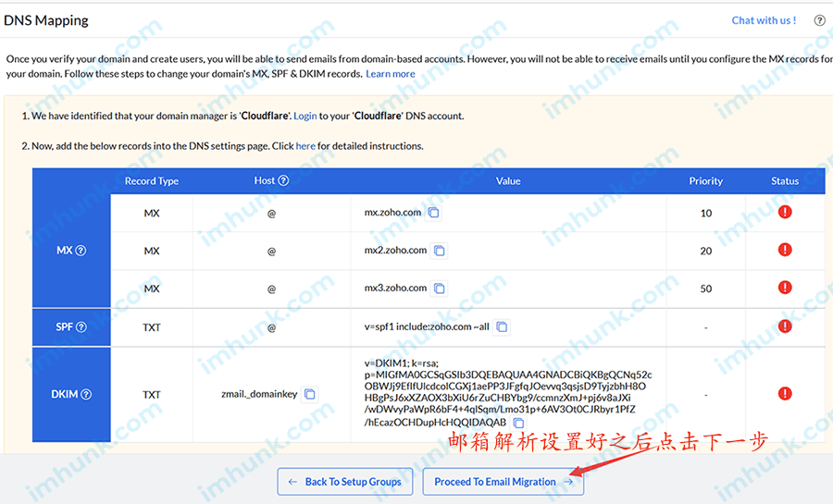This screenshot has height=504, width=833.
Task: Open Chat with us link
Action: click(764, 20)
